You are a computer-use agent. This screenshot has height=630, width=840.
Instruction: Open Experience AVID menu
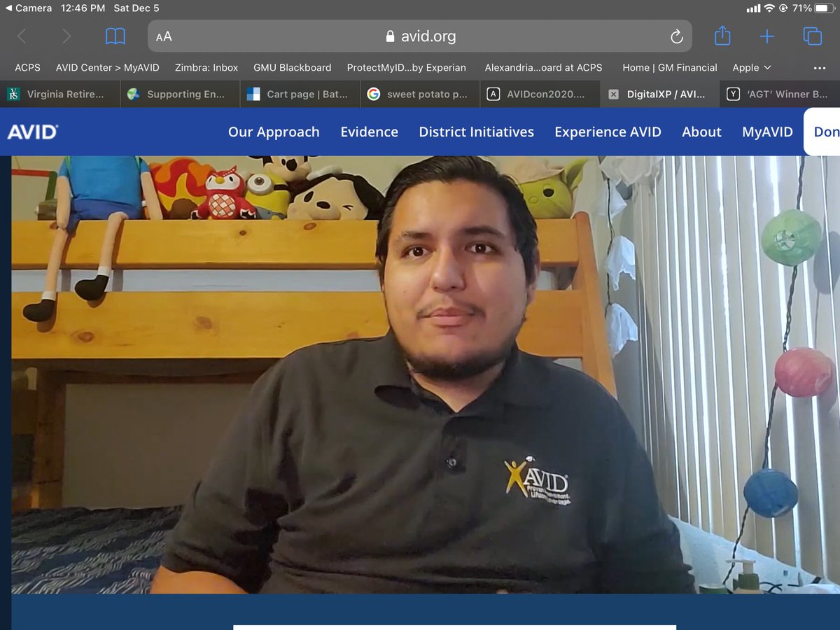(608, 132)
